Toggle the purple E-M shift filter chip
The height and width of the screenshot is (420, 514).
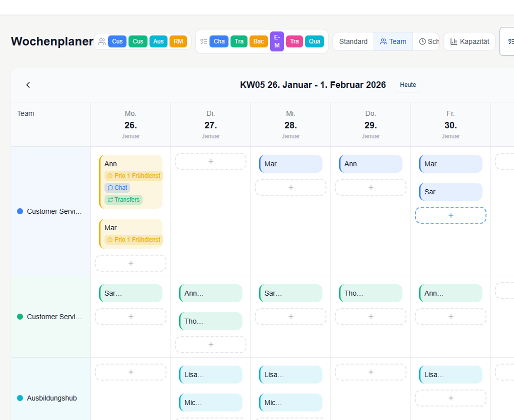[x=276, y=41]
